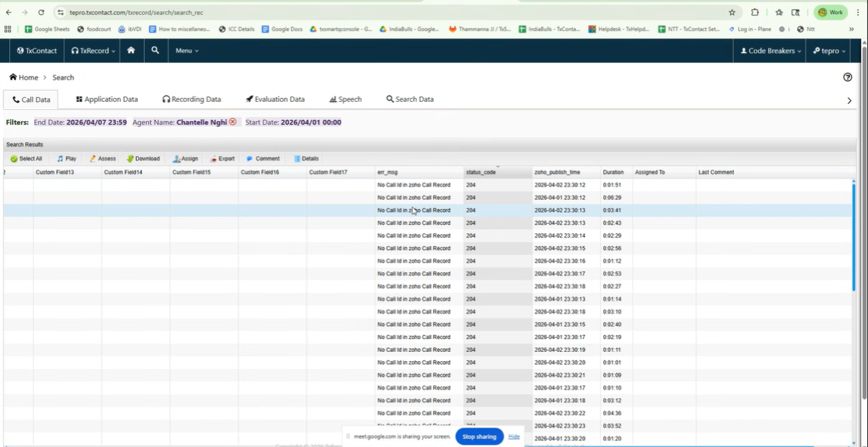This screenshot has height=447, width=868.
Task: Sort by the status_code column header
Action: pos(481,172)
